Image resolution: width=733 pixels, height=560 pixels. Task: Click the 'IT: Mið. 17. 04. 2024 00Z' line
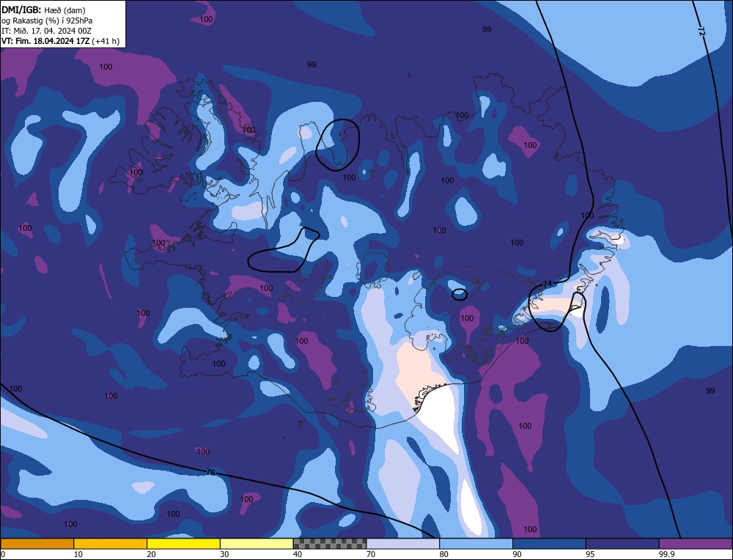[46, 31]
